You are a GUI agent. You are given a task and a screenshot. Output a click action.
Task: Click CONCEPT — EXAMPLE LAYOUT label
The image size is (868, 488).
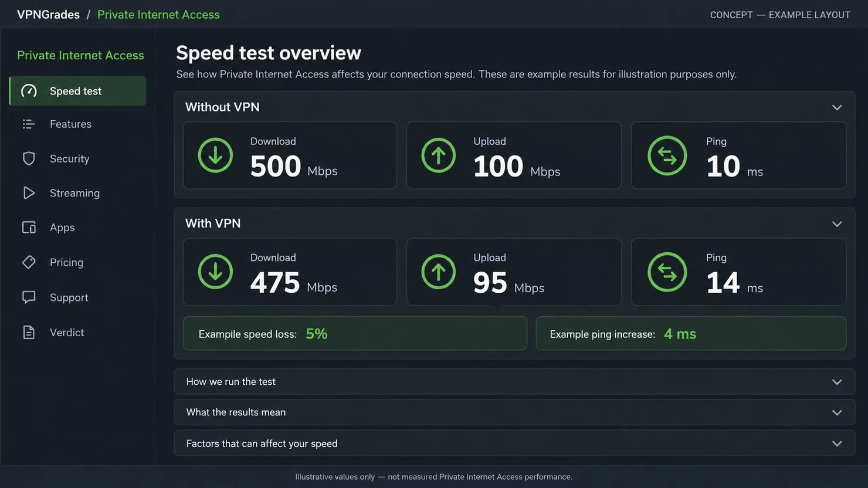click(780, 15)
